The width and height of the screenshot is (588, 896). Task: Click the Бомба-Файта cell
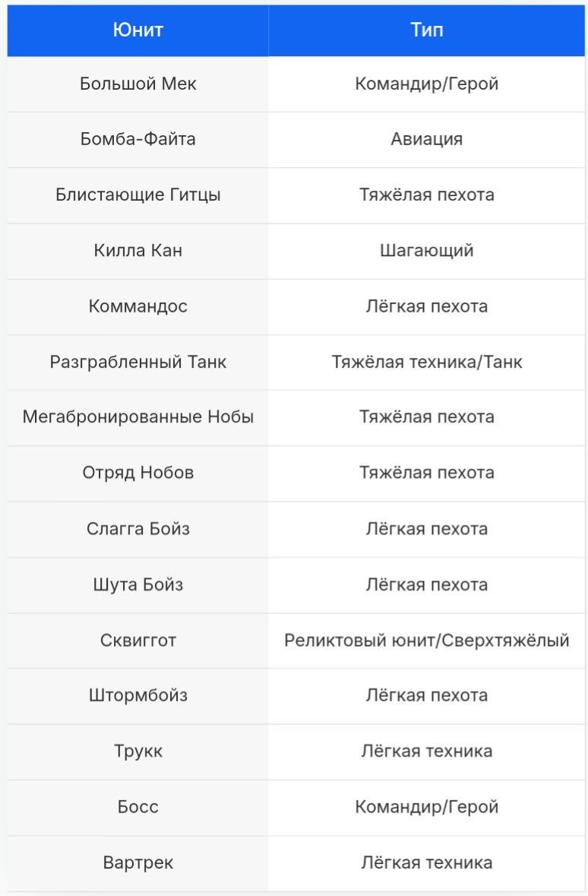coord(138,139)
